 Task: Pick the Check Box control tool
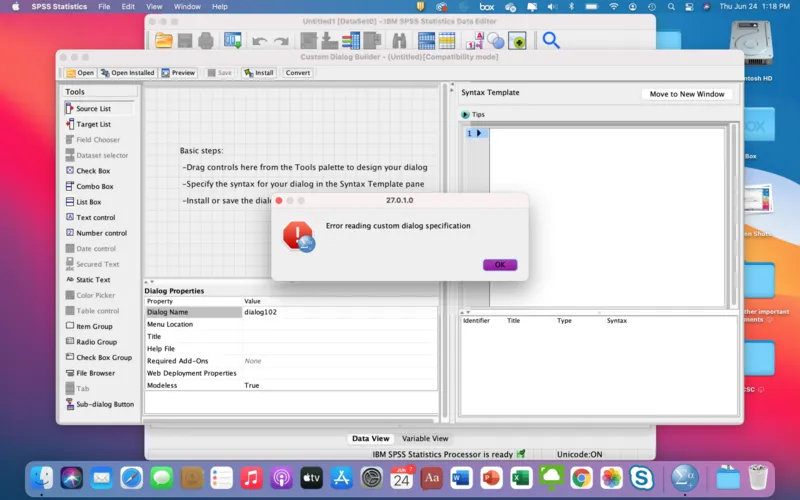click(x=88, y=170)
